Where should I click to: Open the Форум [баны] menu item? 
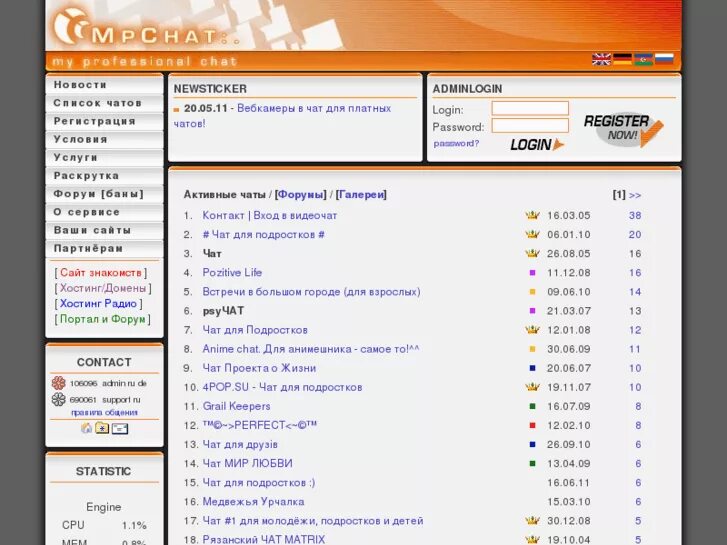104,194
